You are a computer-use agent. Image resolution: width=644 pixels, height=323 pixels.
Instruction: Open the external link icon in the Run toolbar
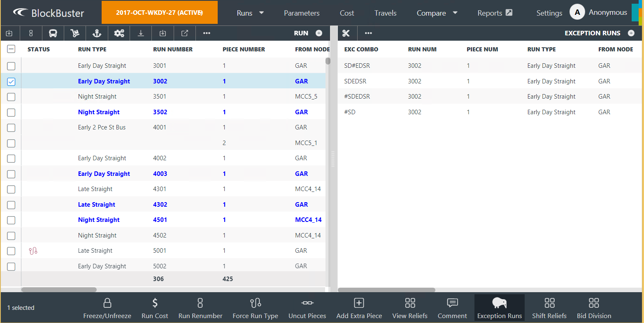click(x=184, y=33)
